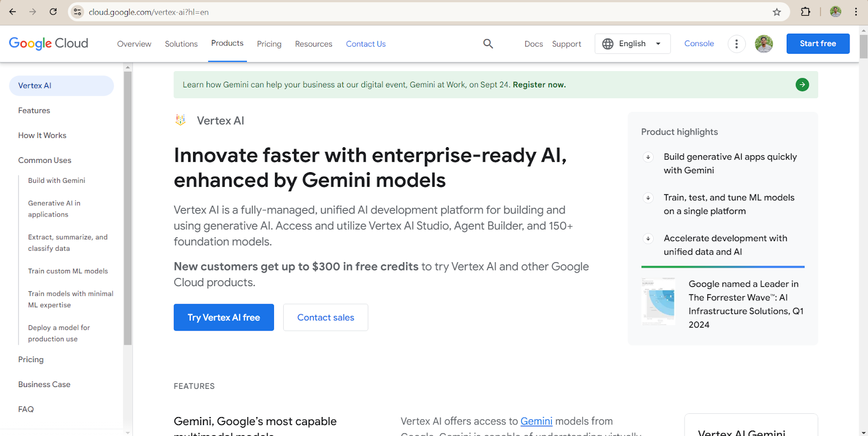Click Contact Us in the top navigation
The width and height of the screenshot is (868, 436).
point(366,44)
